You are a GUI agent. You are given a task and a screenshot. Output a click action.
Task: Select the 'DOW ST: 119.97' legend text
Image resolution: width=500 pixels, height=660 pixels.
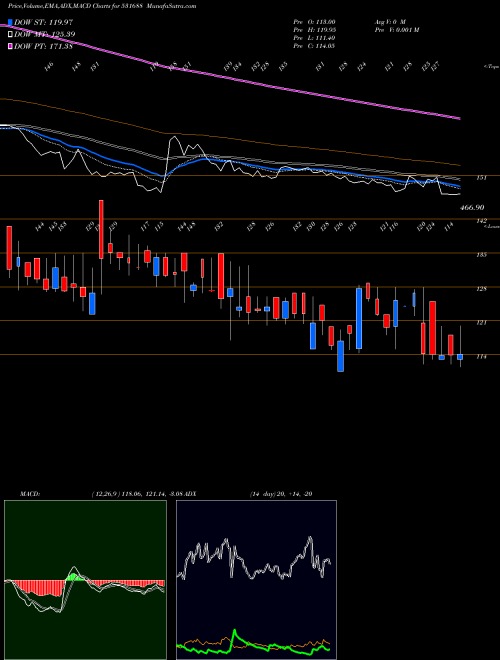coord(44,22)
